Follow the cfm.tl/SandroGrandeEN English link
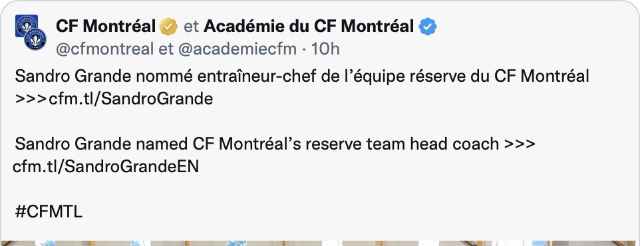 (106, 167)
